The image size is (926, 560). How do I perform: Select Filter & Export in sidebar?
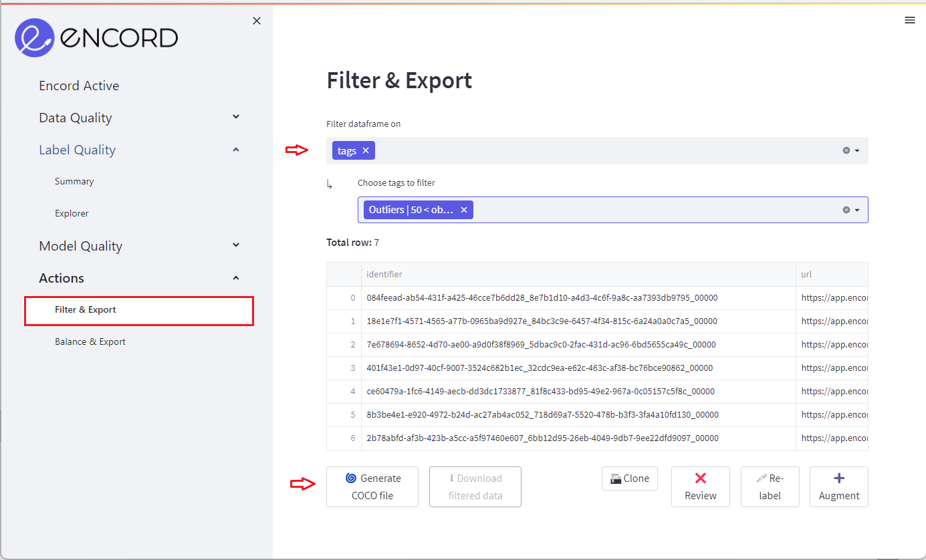pyautogui.click(x=139, y=310)
